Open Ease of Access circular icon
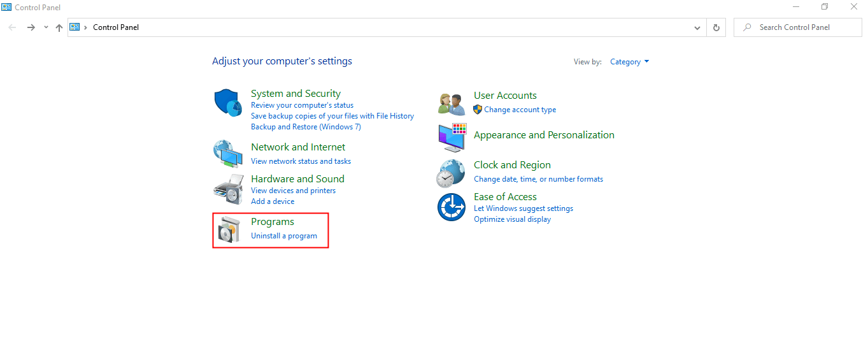The height and width of the screenshot is (341, 868). (452, 207)
